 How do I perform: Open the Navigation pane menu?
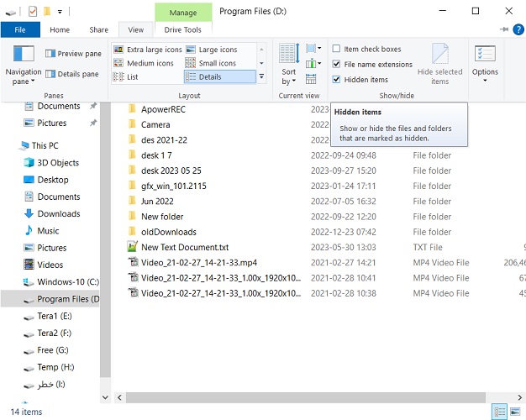pos(24,65)
